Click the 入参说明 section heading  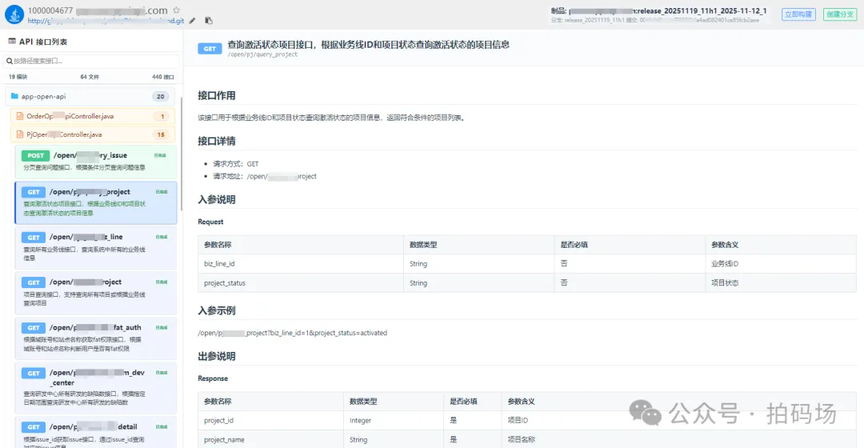point(217,200)
